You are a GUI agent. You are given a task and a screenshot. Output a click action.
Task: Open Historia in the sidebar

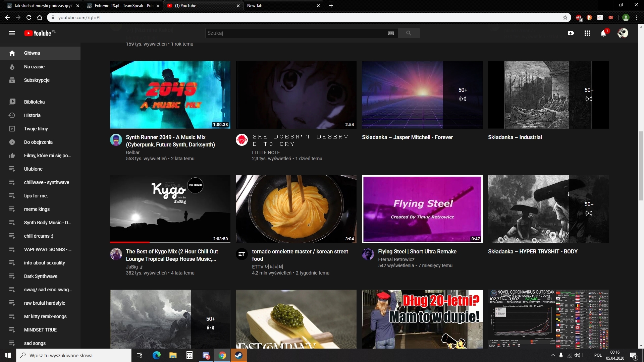click(40, 115)
